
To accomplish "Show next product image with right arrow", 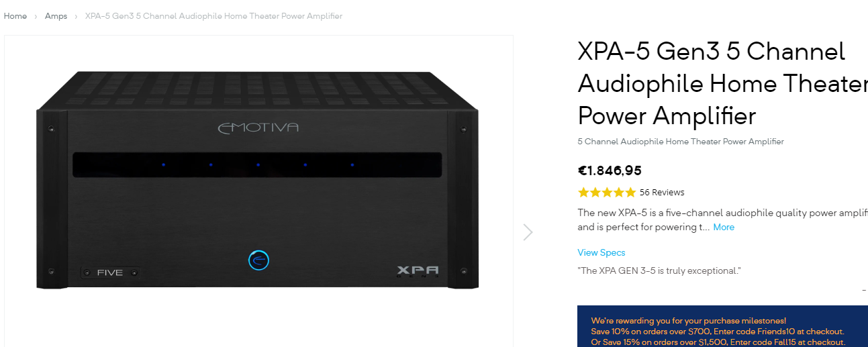I will (x=528, y=232).
